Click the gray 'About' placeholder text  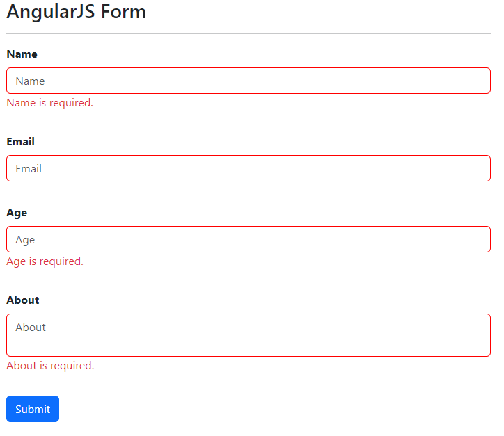pos(31,328)
